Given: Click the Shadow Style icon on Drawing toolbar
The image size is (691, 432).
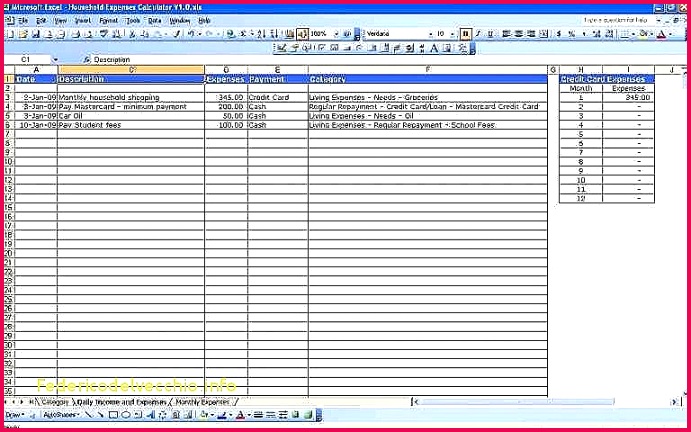Looking at the screenshot, I should click(295, 414).
